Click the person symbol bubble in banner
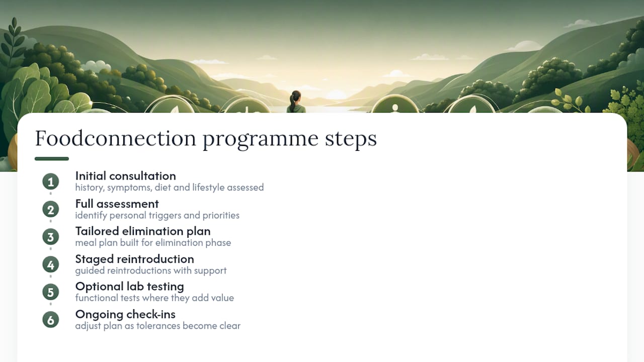 395,105
